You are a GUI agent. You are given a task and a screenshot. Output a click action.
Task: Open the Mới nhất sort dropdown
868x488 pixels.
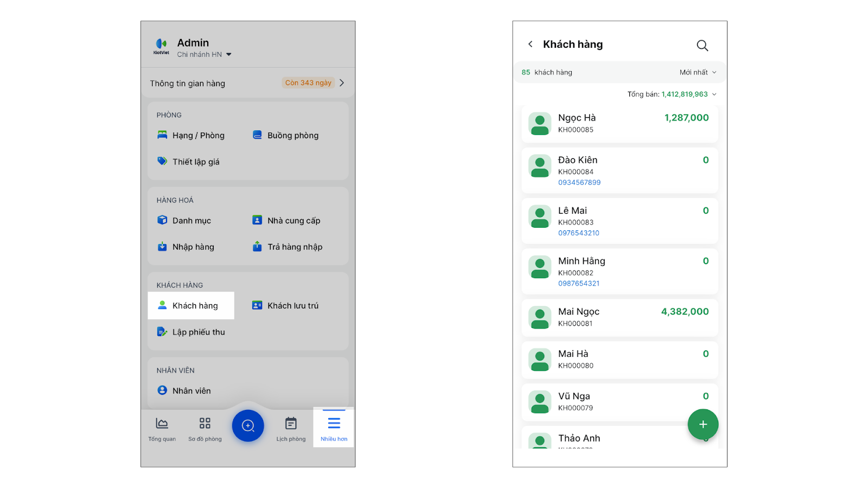click(x=698, y=73)
